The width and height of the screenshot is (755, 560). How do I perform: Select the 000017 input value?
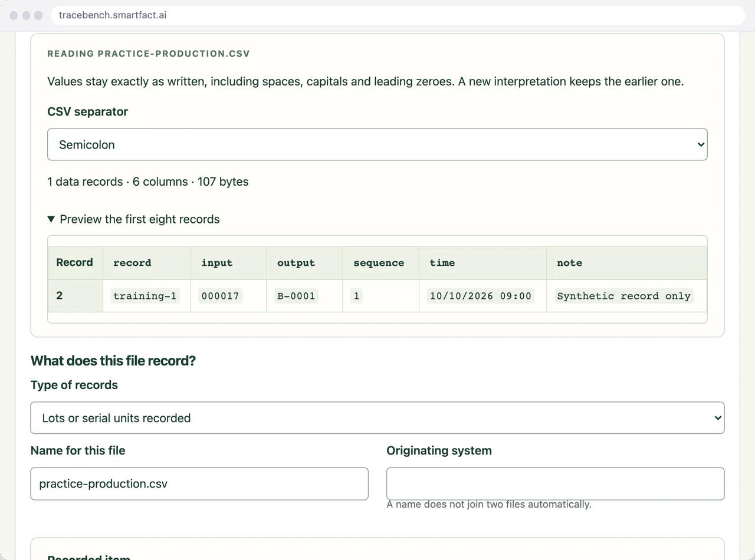pyautogui.click(x=221, y=296)
